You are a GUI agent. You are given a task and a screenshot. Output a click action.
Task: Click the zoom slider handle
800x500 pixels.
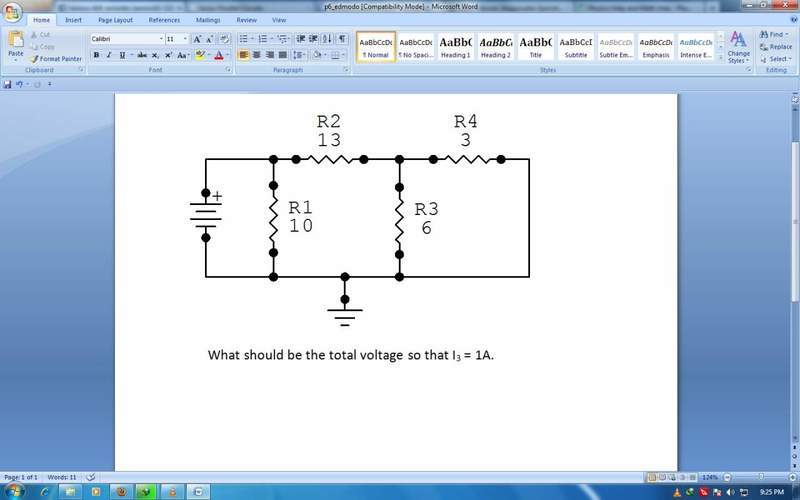click(x=761, y=478)
